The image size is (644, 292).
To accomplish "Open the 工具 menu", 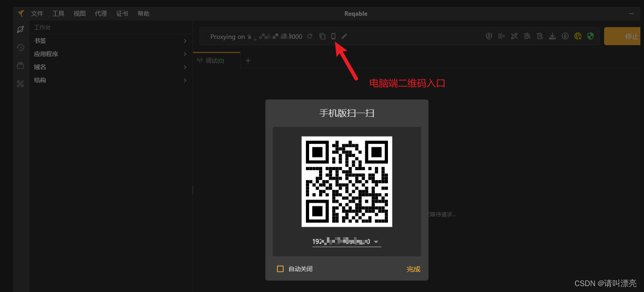I will [x=58, y=14].
